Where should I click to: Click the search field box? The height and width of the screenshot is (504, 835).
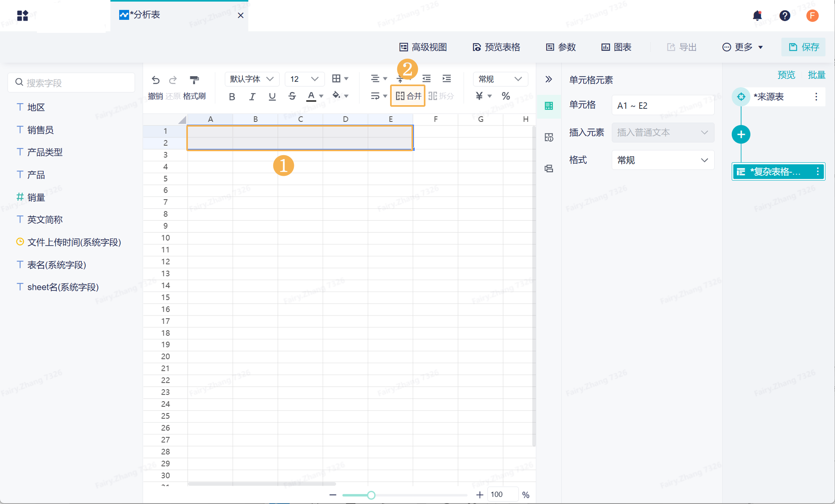click(72, 83)
